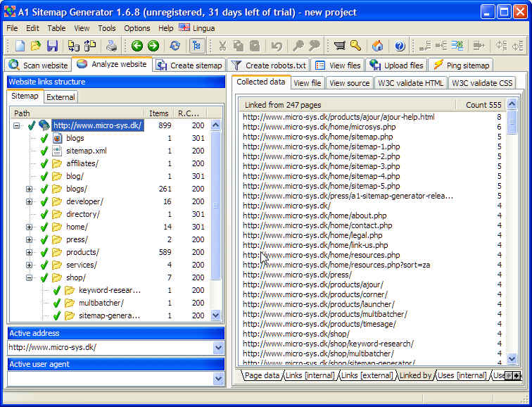Click the tree view vertical scrollbar thumb
The image size is (532, 407).
215,206
